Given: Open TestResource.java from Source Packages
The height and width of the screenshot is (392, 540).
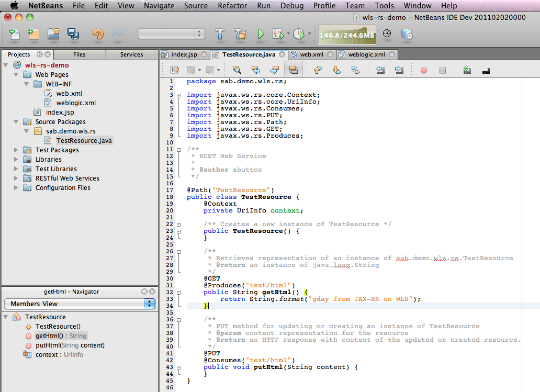Looking at the screenshot, I should coord(83,140).
